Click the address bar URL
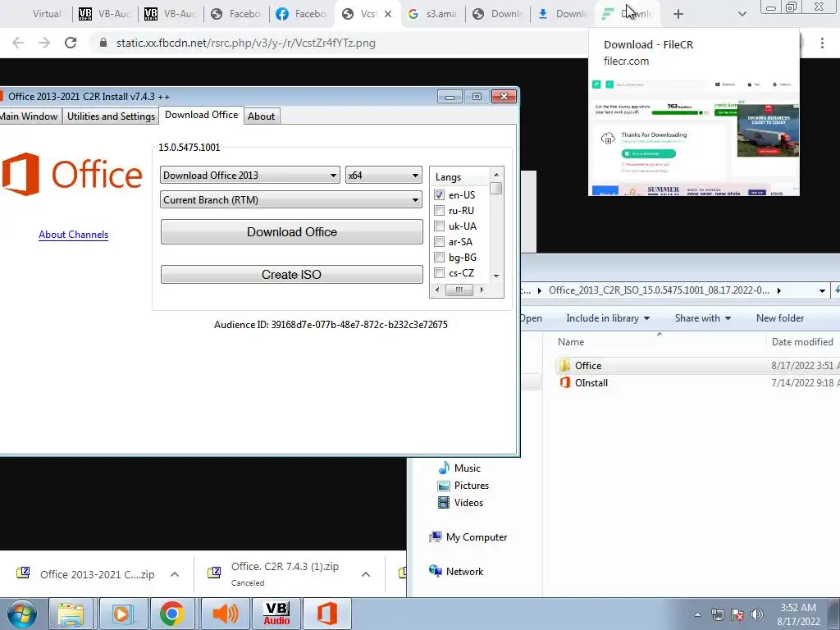840x630 pixels. [246, 43]
